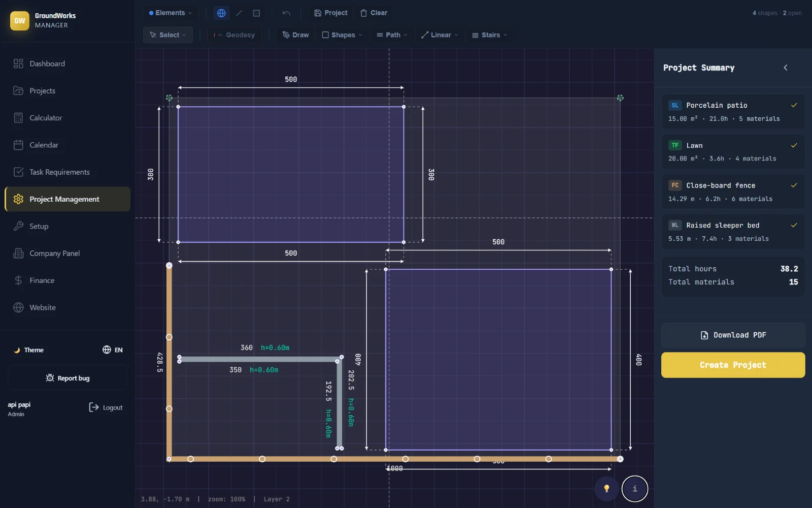Toggle the Close-board fence checkmark

click(x=794, y=185)
